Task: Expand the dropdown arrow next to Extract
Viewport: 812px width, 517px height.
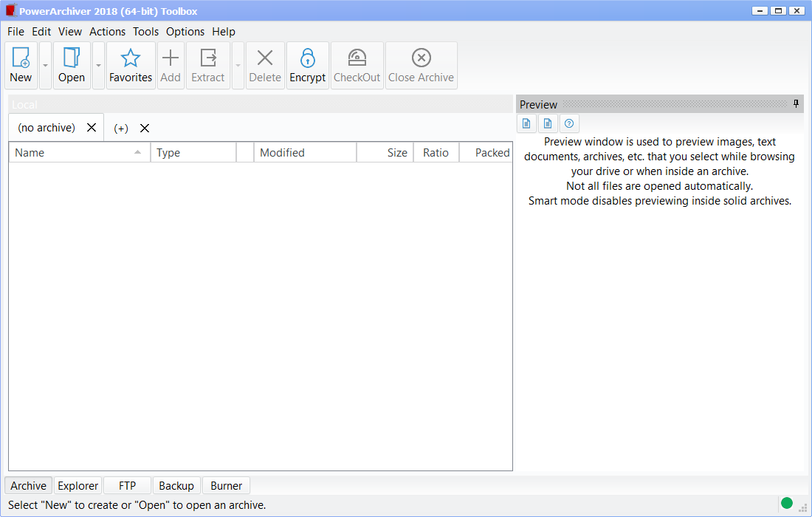Action: point(238,65)
